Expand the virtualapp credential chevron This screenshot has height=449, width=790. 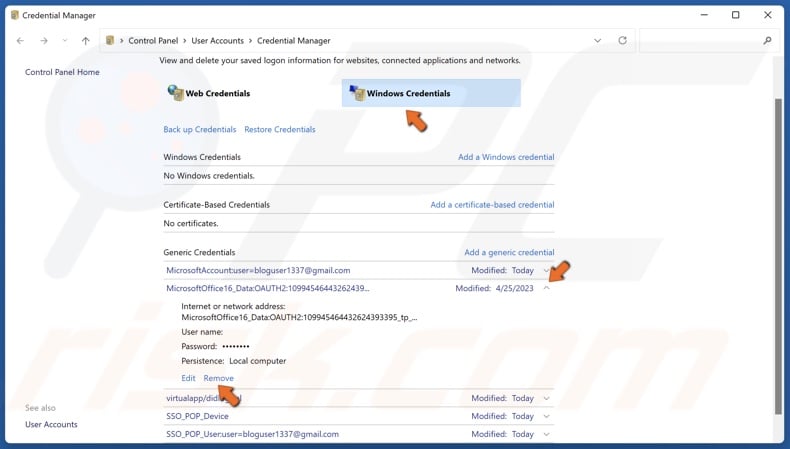(546, 398)
